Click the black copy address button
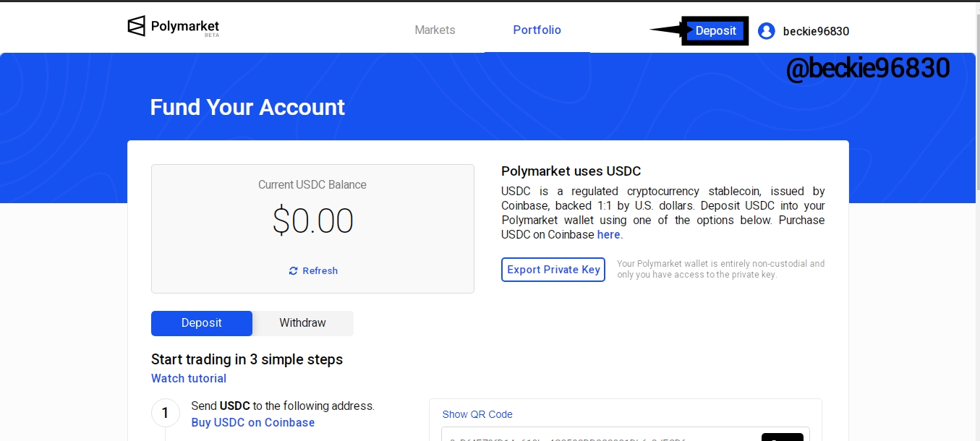The height and width of the screenshot is (441, 980). [783, 437]
